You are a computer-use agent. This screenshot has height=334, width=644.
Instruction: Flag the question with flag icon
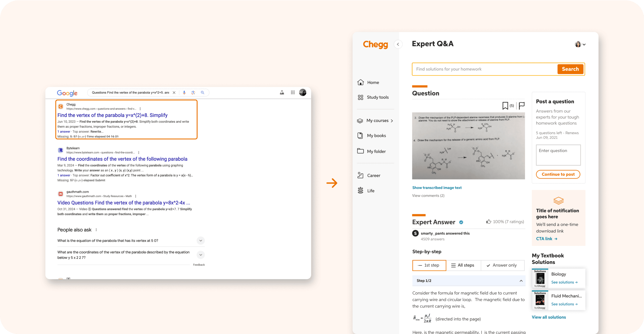click(x=521, y=106)
